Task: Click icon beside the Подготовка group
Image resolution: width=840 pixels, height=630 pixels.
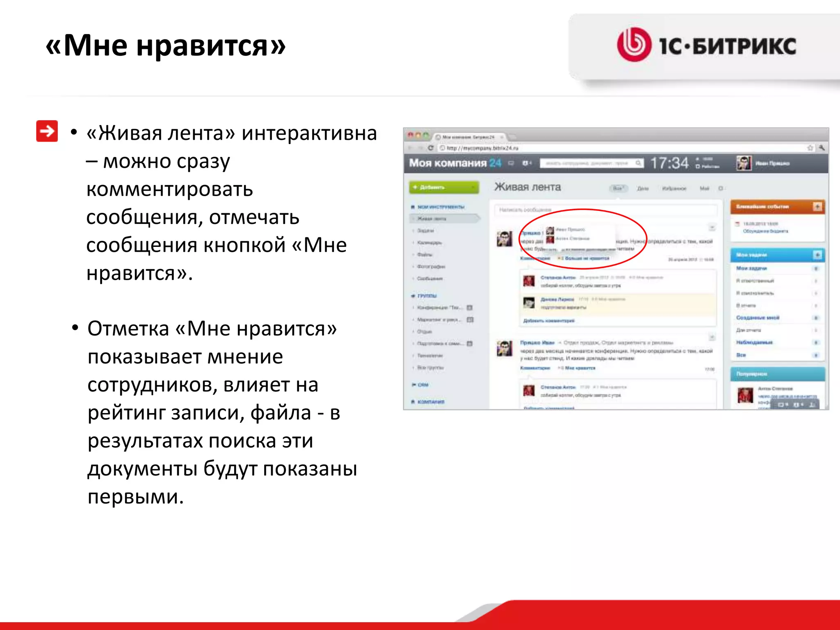Action: tap(470, 343)
